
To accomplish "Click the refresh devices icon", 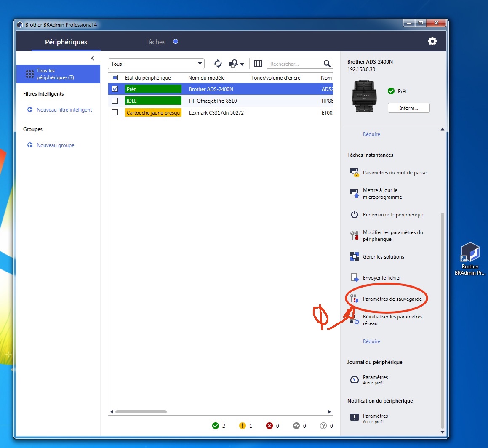I will (x=218, y=64).
